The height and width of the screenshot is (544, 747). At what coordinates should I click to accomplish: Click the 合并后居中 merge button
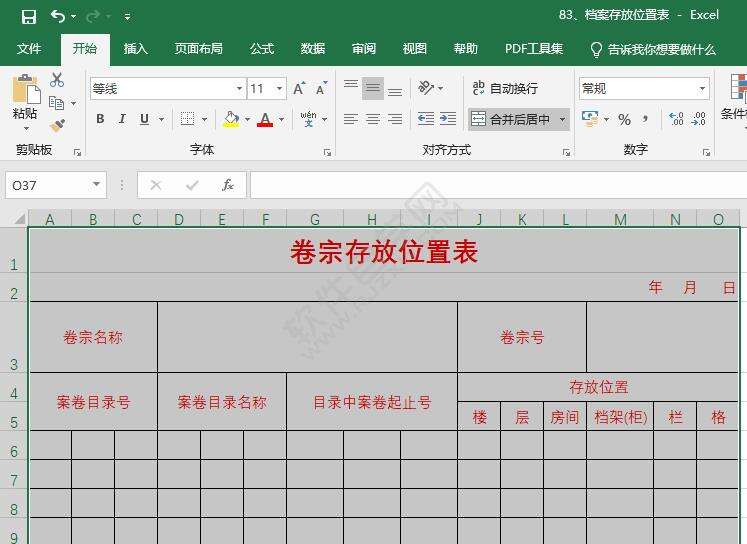click(510, 119)
